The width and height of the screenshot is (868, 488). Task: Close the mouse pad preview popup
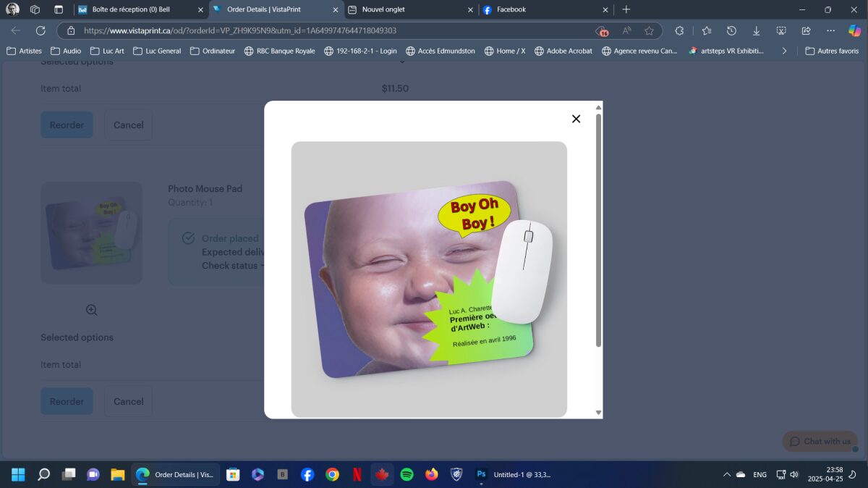576,119
